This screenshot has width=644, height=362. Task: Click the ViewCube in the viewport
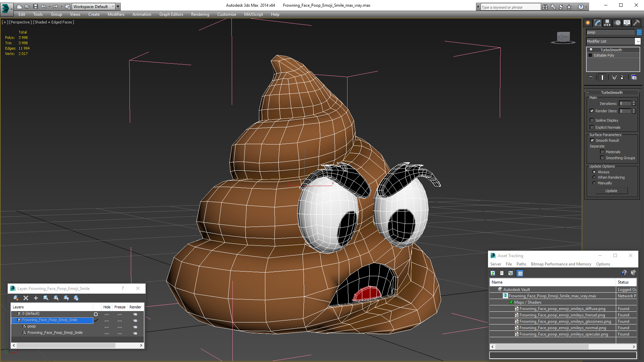click(x=563, y=37)
